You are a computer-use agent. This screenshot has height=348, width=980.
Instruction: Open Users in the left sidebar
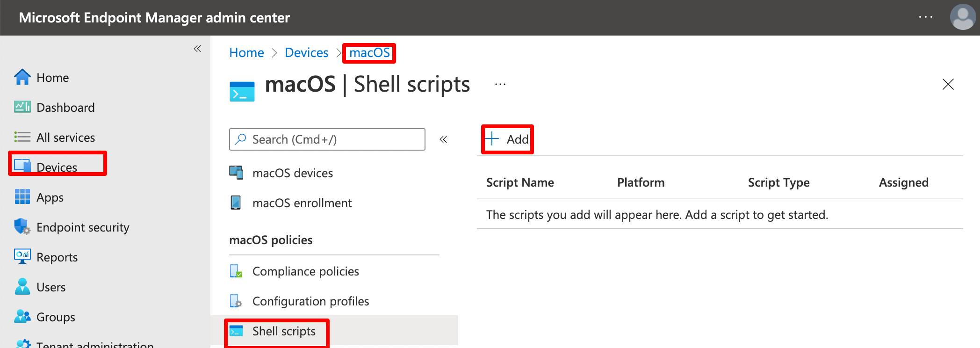coord(51,287)
